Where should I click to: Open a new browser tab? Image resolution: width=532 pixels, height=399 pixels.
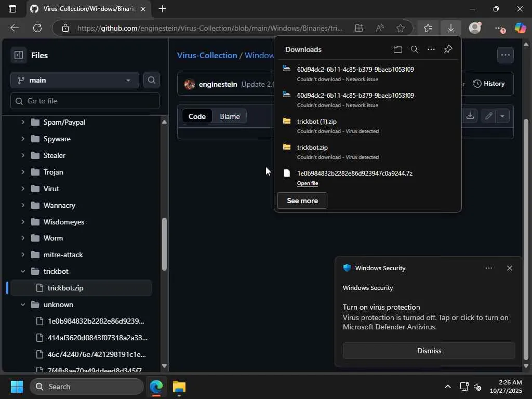163,9
